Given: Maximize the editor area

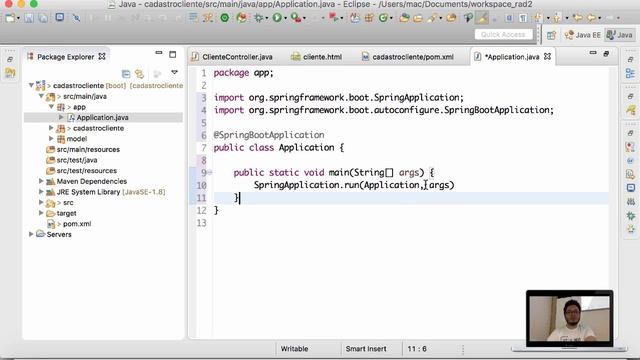Looking at the screenshot, I should click(607, 53).
